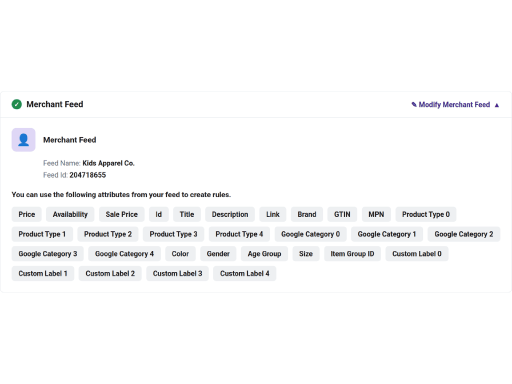
Task: Click the Custom Label 0 chip
Action: [x=417, y=254]
